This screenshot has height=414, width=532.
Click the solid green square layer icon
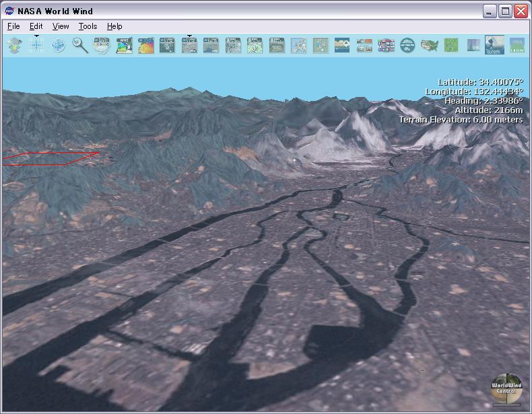(451, 45)
